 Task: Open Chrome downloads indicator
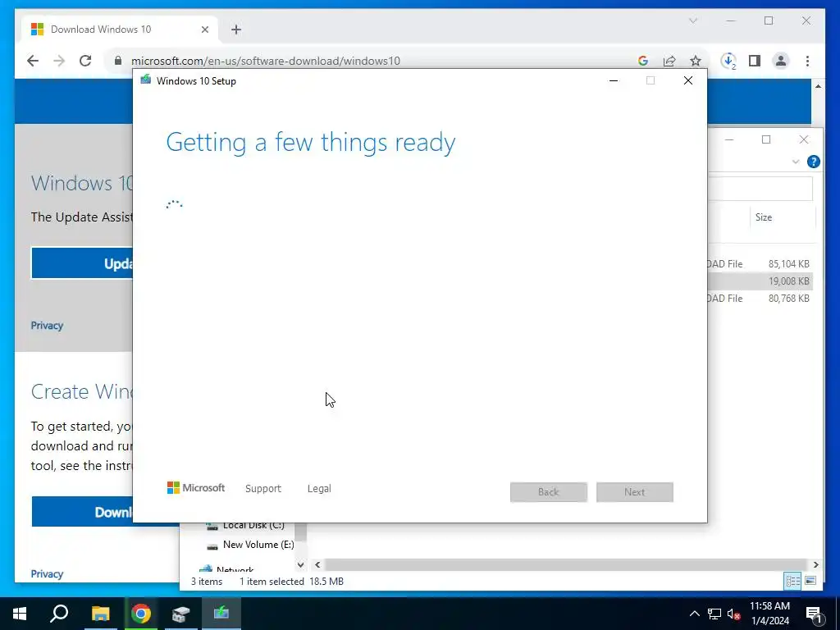coord(728,61)
